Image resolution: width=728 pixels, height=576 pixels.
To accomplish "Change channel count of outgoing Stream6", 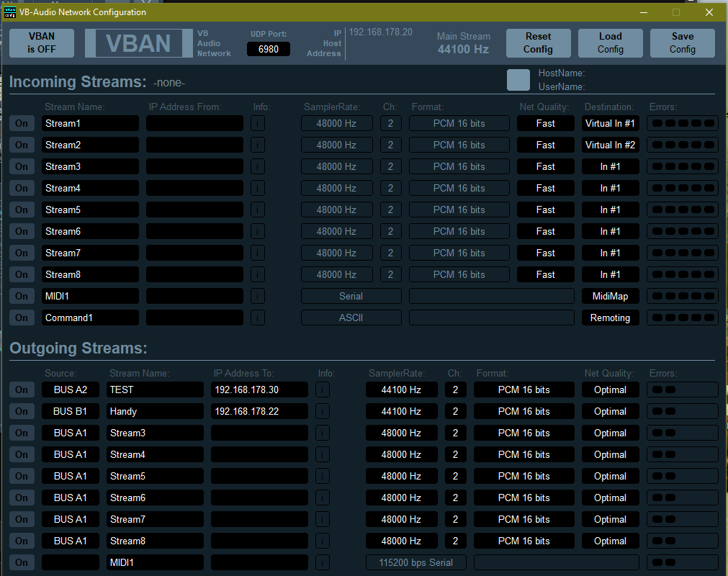I will point(456,498).
